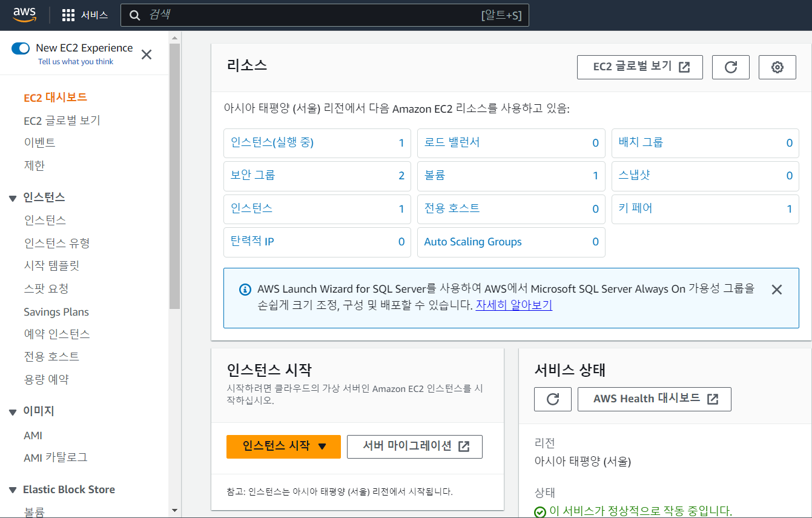Open the Tell us what you think link

76,62
